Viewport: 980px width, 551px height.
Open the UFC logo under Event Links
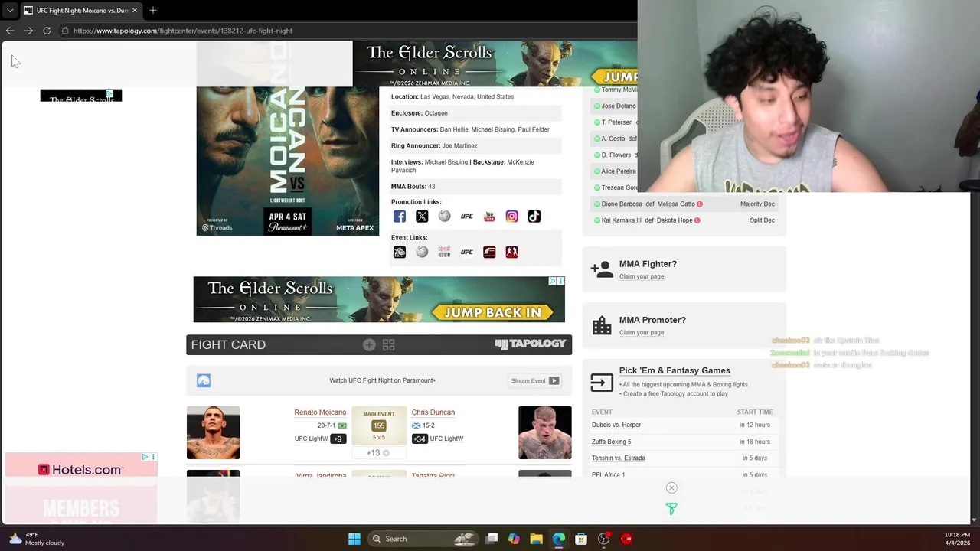point(467,252)
